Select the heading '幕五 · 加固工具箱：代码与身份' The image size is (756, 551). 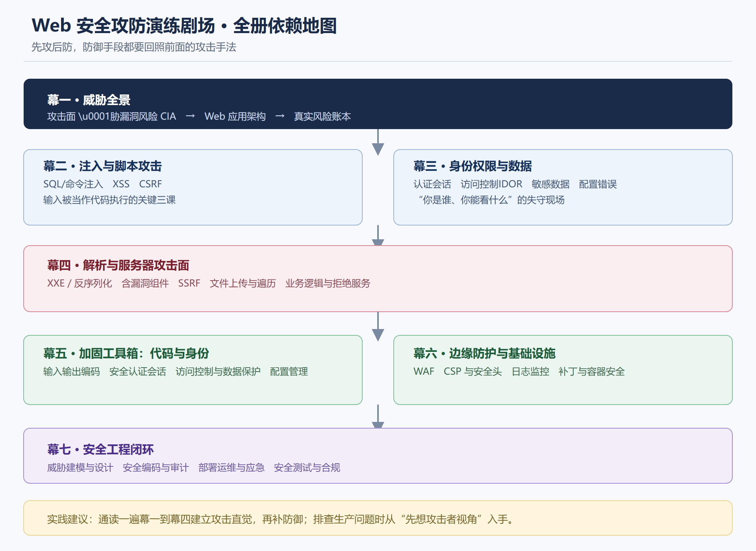tap(126, 353)
